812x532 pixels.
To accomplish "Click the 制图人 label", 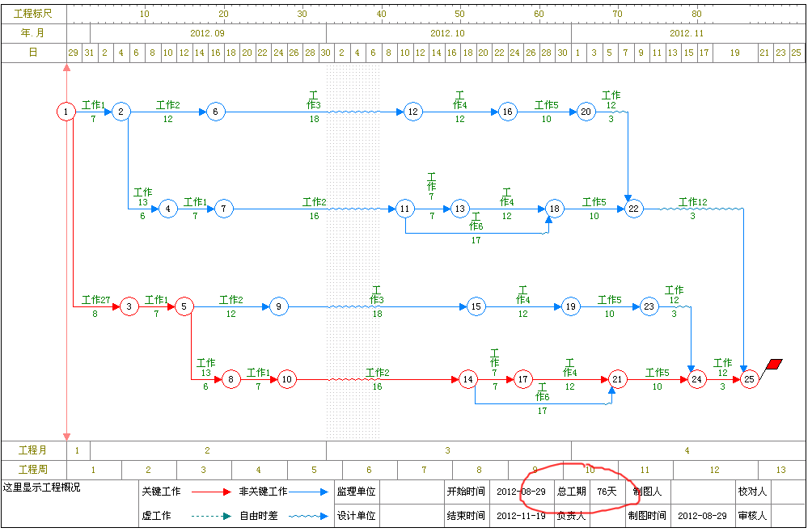I will pos(647,492).
